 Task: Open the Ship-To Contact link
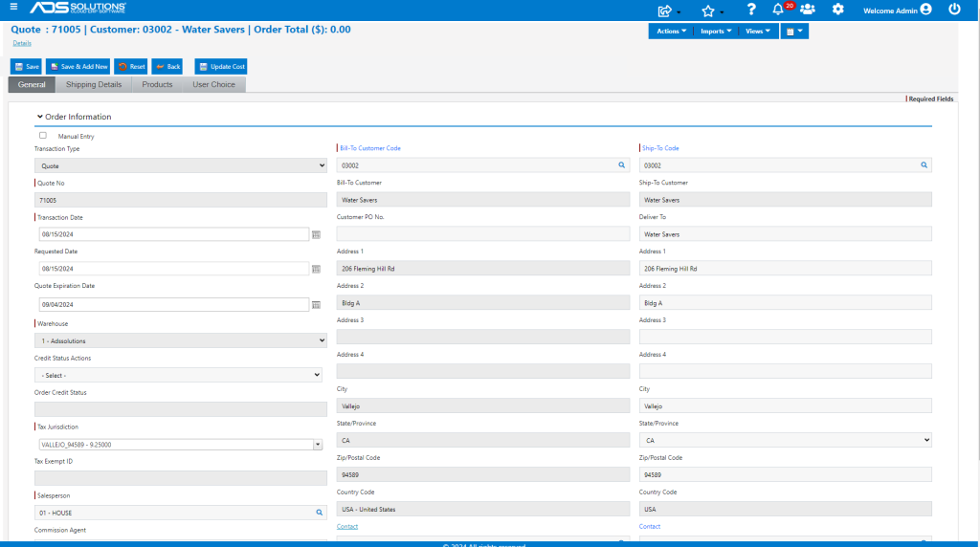pyautogui.click(x=650, y=526)
